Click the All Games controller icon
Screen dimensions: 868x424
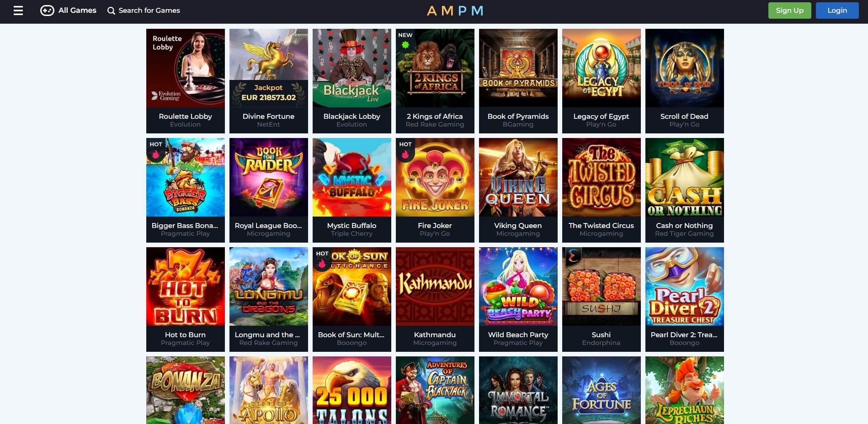47,11
